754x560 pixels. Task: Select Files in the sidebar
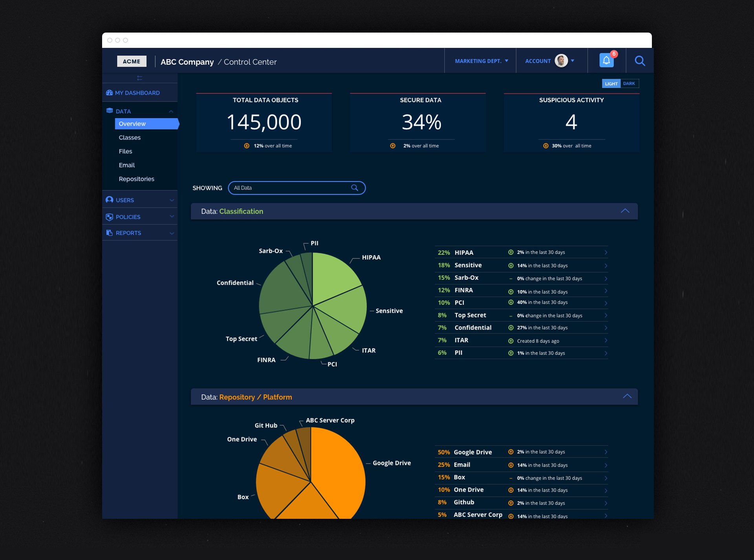pos(125,151)
